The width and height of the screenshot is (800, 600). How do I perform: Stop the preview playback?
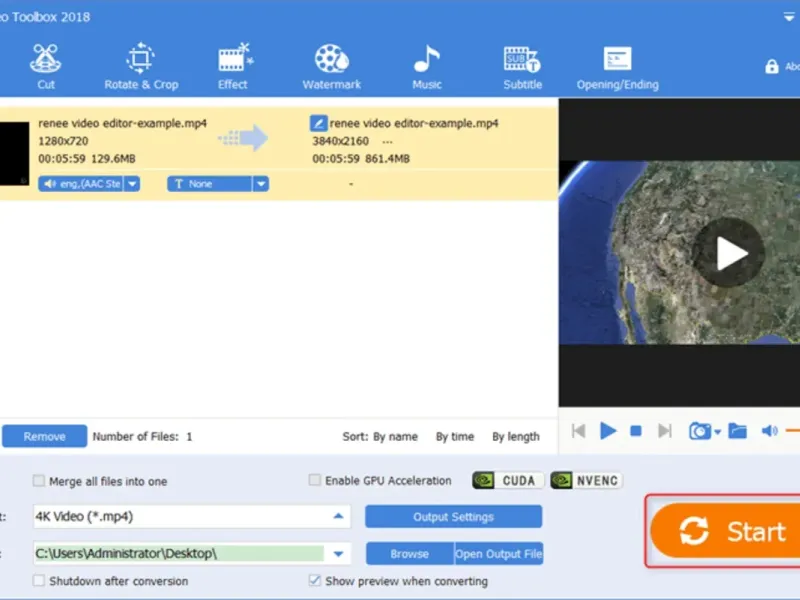click(636, 431)
